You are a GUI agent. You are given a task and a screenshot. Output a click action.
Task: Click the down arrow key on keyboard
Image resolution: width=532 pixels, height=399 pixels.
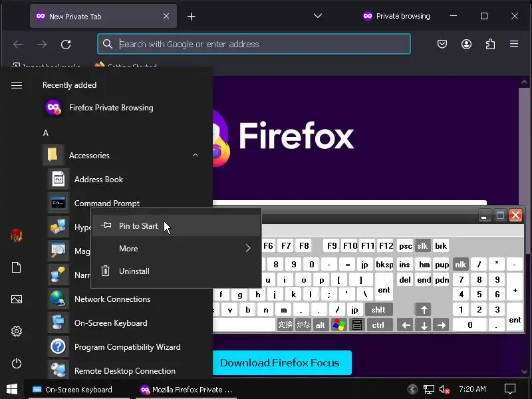(x=424, y=325)
